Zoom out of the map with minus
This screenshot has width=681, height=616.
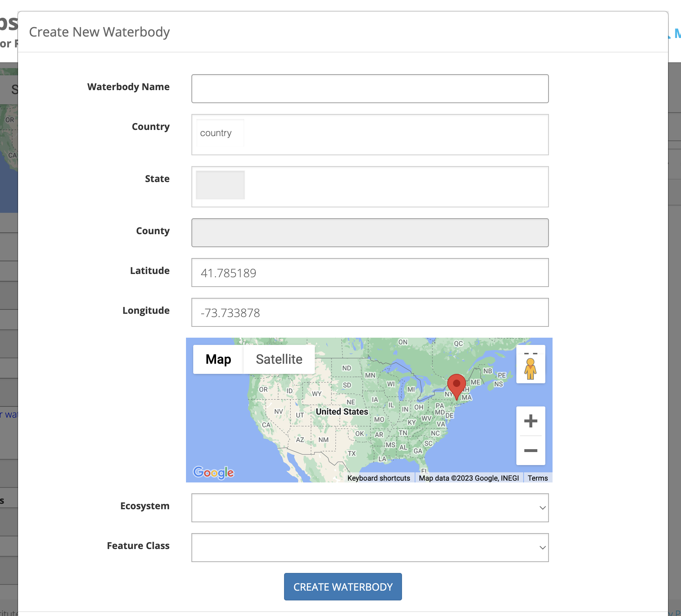tap(530, 451)
